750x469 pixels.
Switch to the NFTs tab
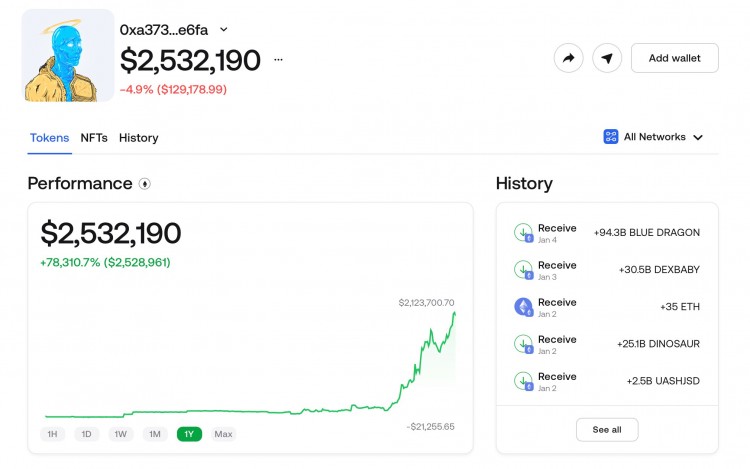tap(94, 138)
